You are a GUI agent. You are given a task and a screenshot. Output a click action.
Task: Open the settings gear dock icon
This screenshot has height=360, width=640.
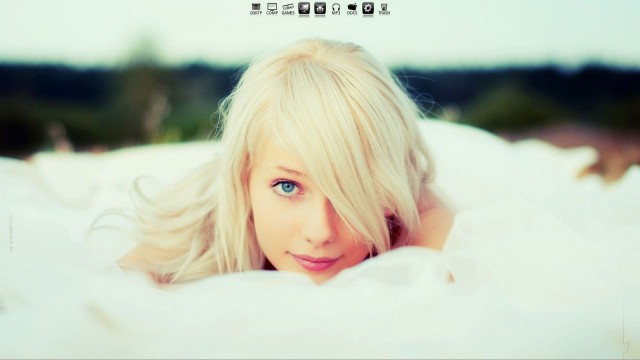point(368,8)
